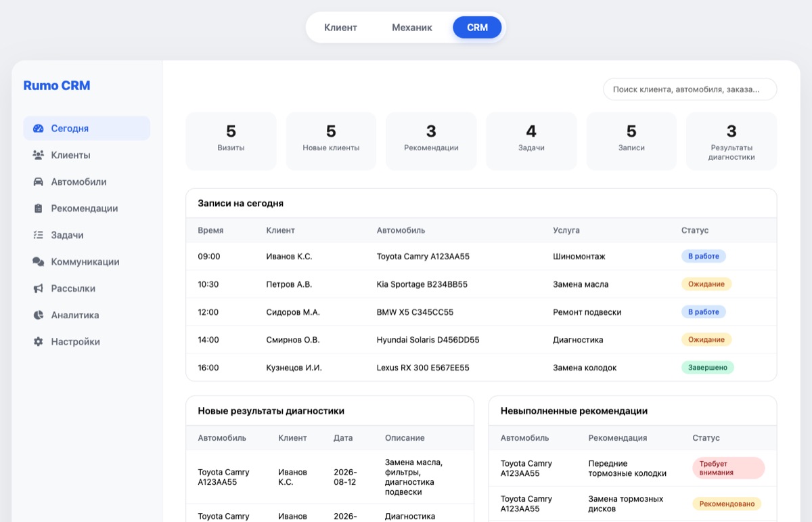Click the Клиенты people icon
Image resolution: width=812 pixels, height=522 pixels.
tap(38, 155)
